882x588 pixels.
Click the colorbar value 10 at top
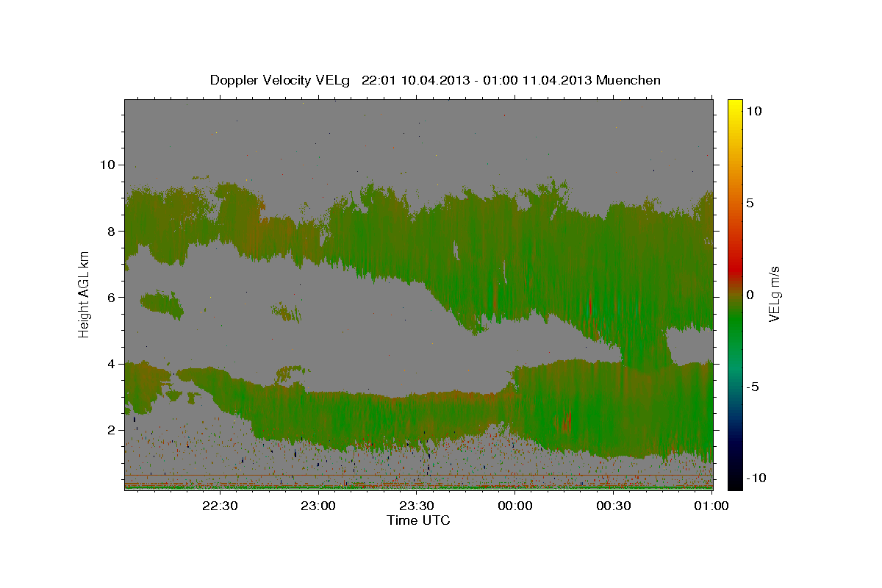(754, 111)
